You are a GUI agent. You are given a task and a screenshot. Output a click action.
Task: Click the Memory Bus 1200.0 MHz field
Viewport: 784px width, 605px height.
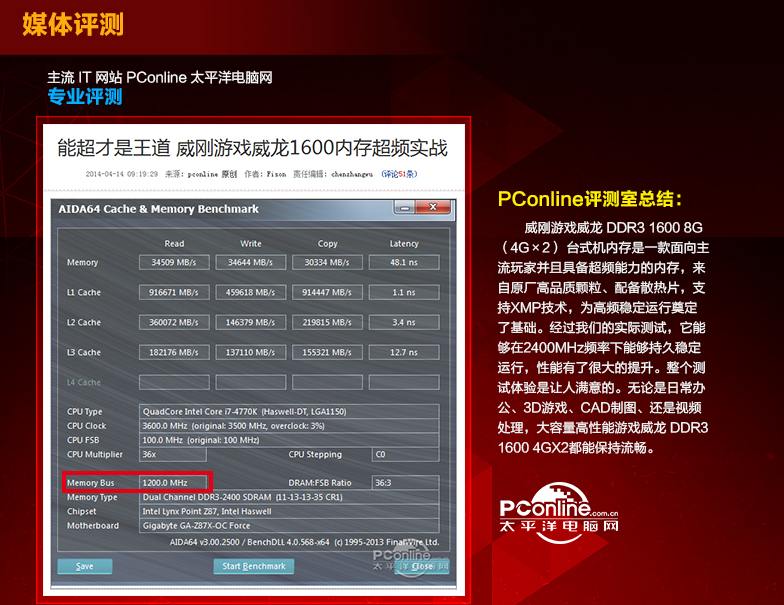coord(173,482)
